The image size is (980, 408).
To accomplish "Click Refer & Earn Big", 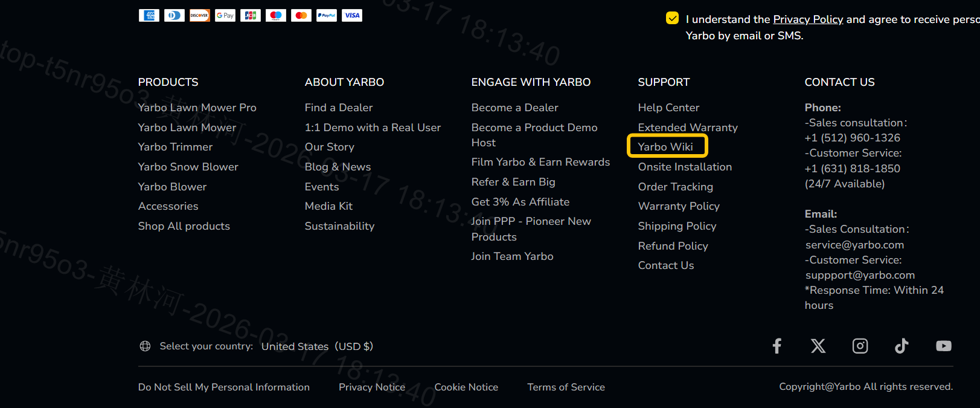I will [x=513, y=182].
